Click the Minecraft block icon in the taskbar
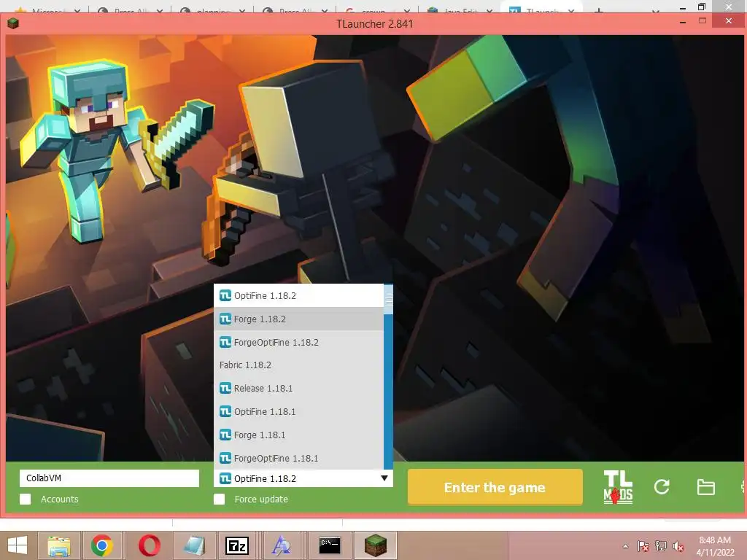The image size is (747, 560). [376, 545]
